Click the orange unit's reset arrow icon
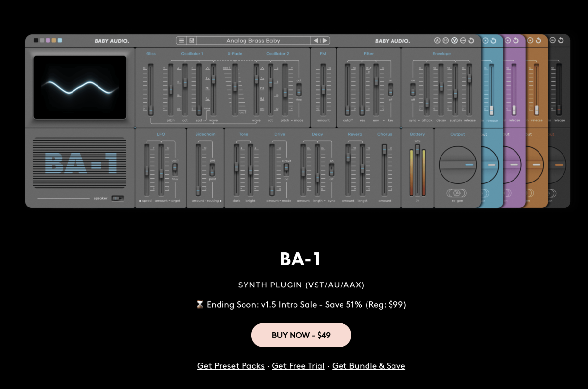 coord(538,41)
